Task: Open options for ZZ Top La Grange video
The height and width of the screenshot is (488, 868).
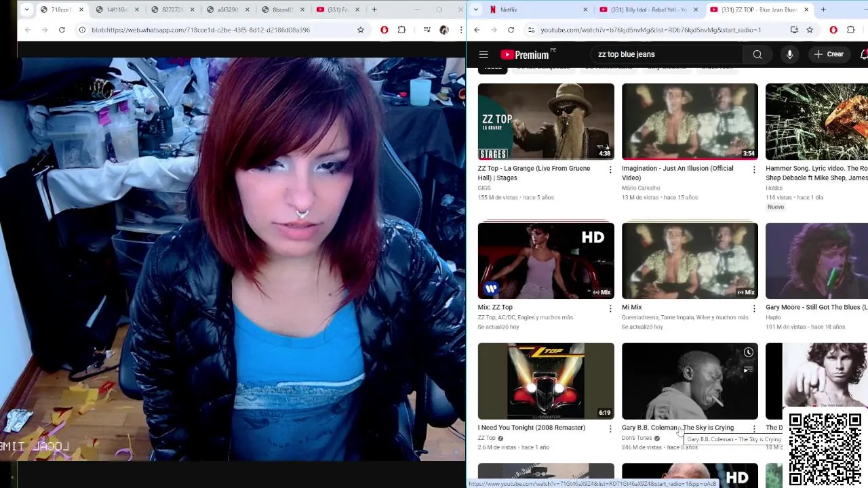Action: point(610,169)
